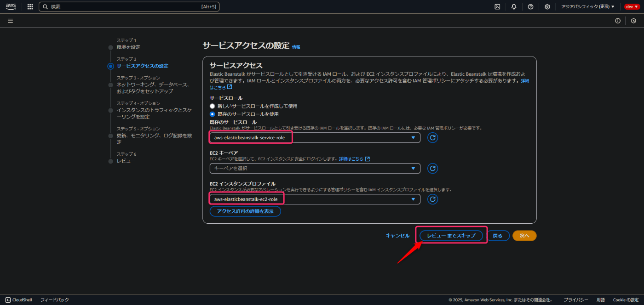
Task: Click キャンセル
Action: [x=398, y=236]
